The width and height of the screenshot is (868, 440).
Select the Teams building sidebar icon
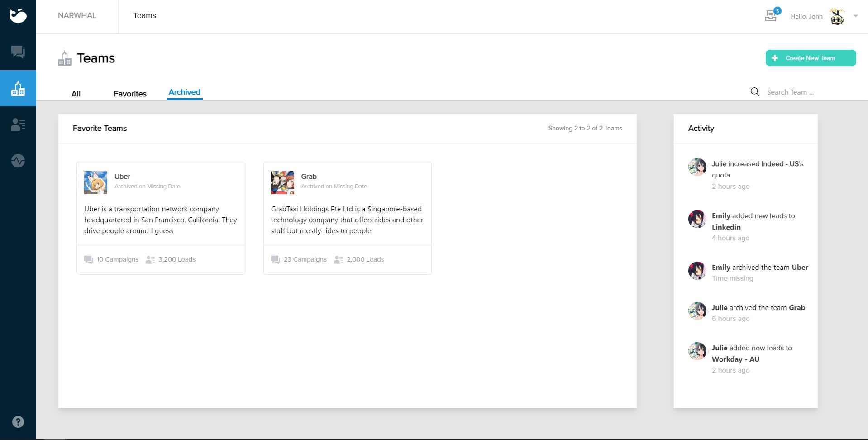[x=18, y=88]
